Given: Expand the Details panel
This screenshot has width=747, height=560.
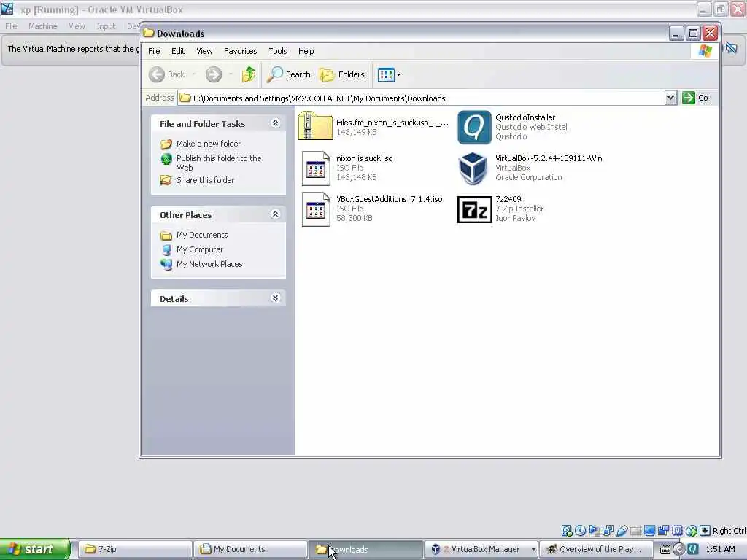Looking at the screenshot, I should pyautogui.click(x=275, y=298).
